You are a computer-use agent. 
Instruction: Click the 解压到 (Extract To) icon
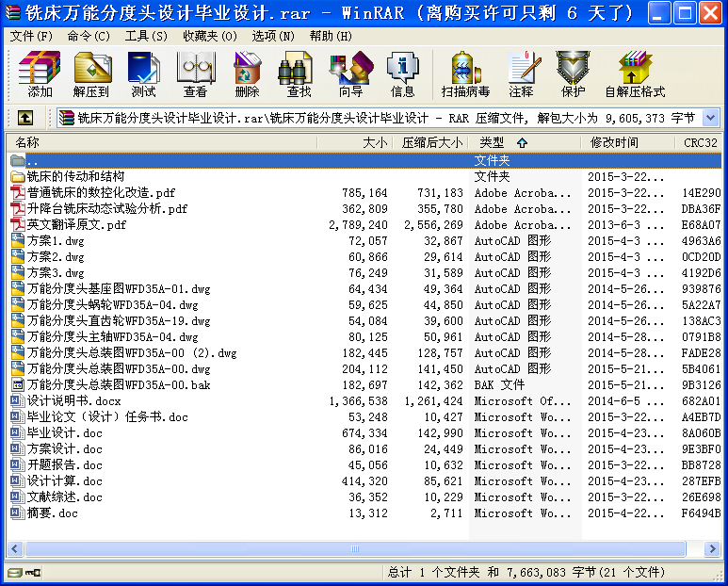[91, 74]
